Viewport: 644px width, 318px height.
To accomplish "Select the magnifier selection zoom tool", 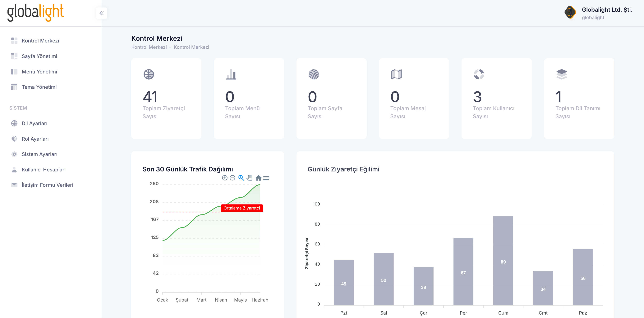I will (x=241, y=178).
